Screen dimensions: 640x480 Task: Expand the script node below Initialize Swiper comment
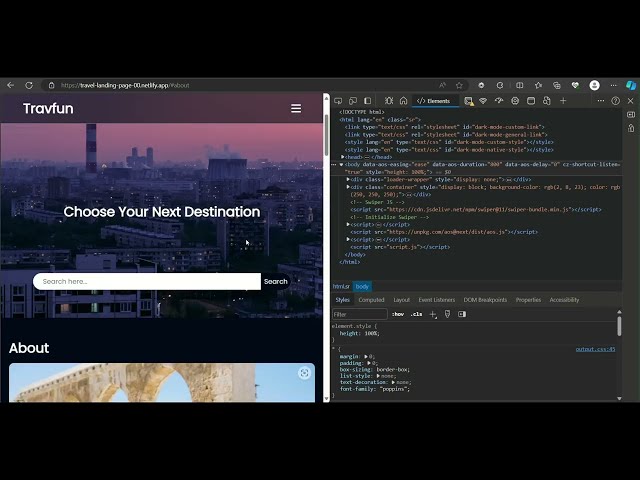348,224
